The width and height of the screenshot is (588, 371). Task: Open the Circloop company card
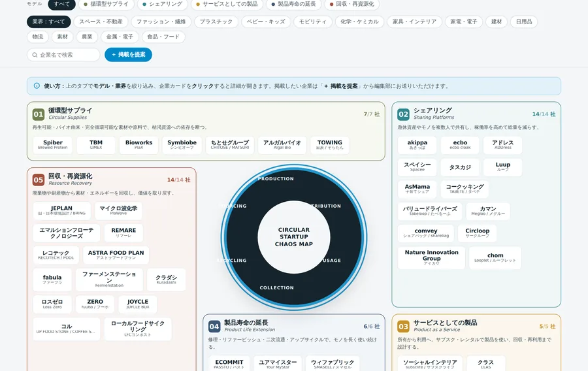click(x=478, y=233)
